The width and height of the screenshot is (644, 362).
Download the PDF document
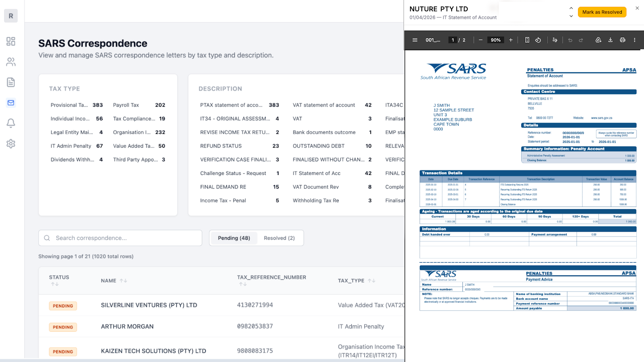(610, 40)
